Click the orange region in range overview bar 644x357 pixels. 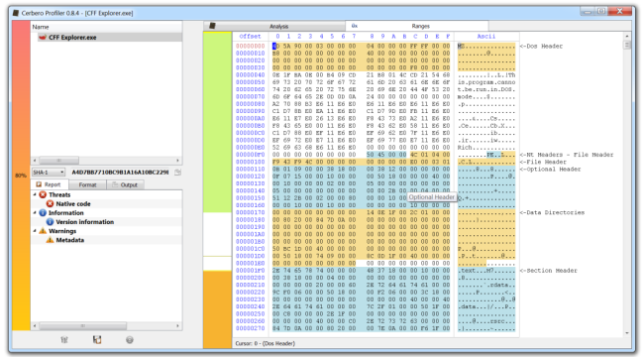coord(217,309)
